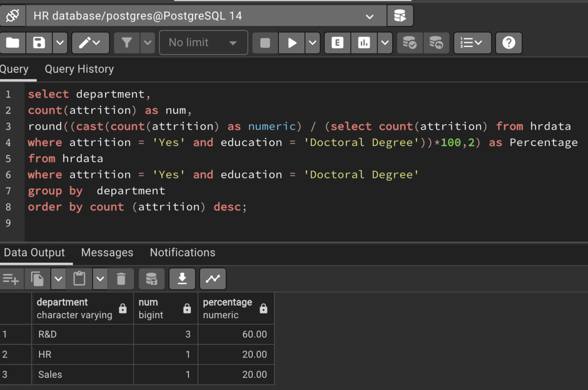Click the Execute query play button
The height and width of the screenshot is (390, 588).
pyautogui.click(x=292, y=43)
